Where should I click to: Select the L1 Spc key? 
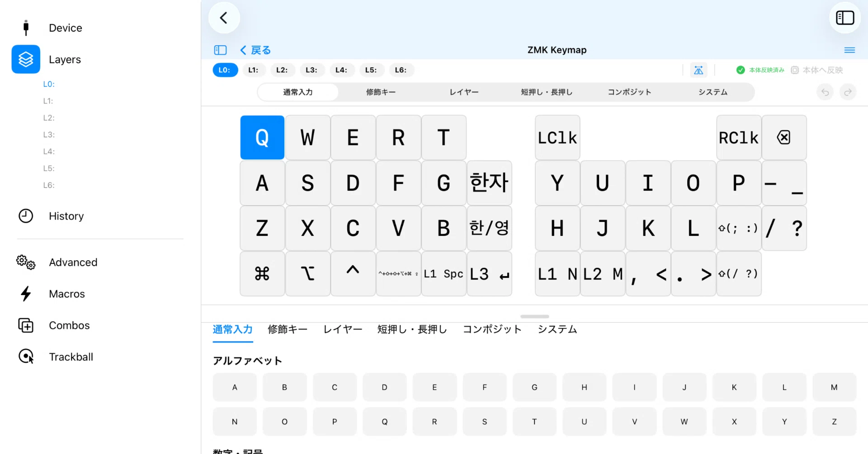click(x=443, y=273)
